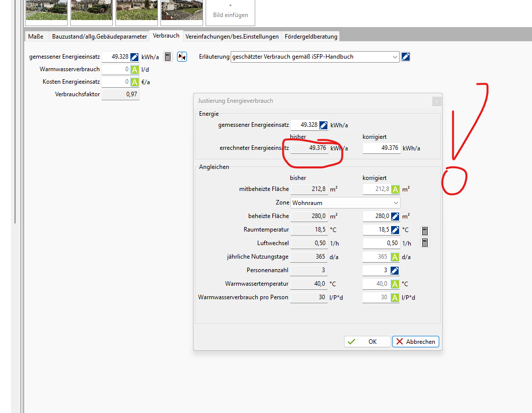Click calculator icon next to main gemessener Energieeinsatz
The height and width of the screenshot is (413, 532).
(168, 57)
